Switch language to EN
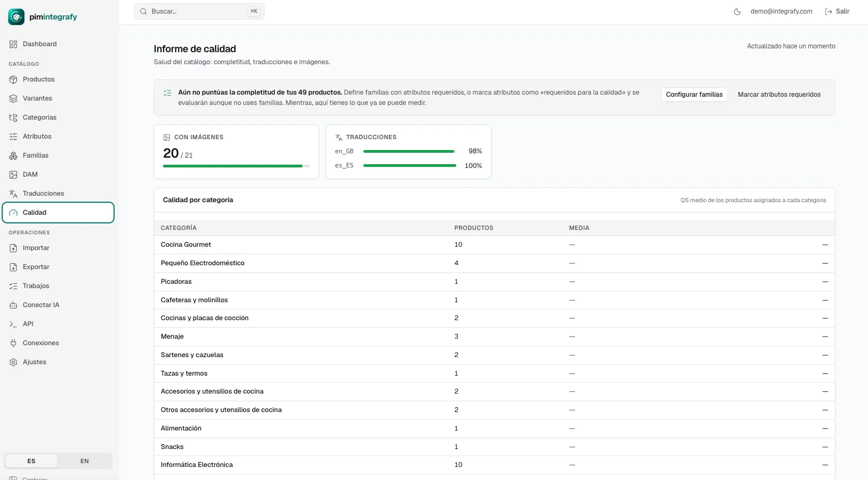Image resolution: width=868 pixels, height=480 pixels. point(85,461)
